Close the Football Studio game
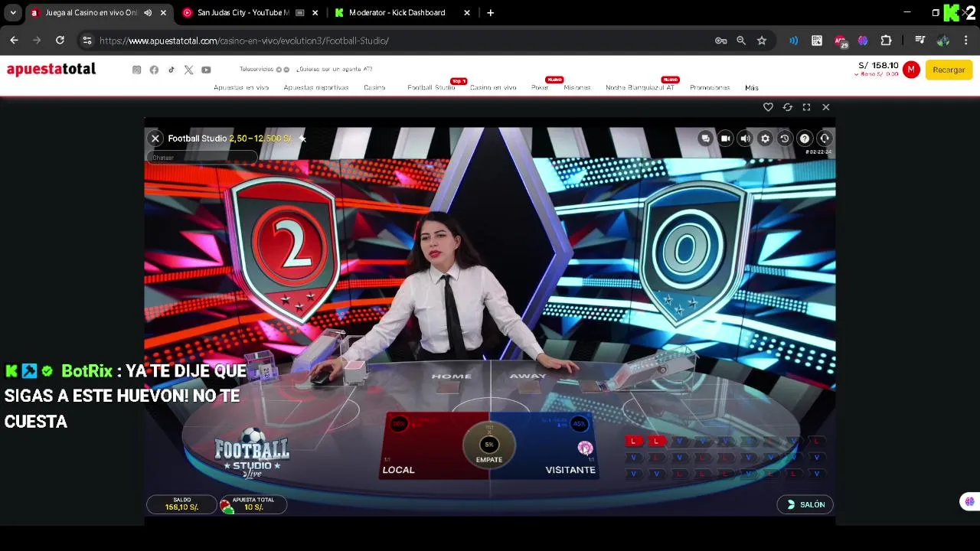 (155, 139)
